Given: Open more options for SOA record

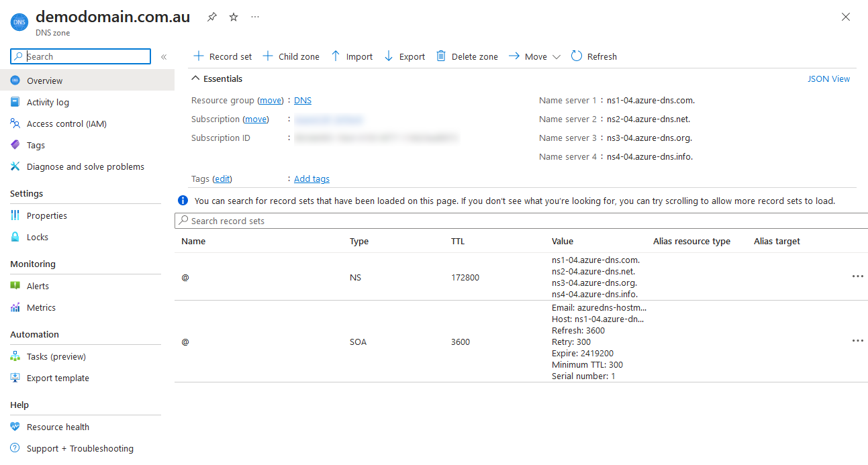Looking at the screenshot, I should coord(857,341).
